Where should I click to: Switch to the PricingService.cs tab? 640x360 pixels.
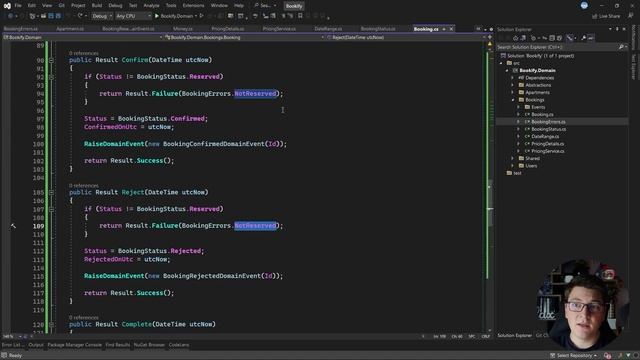[x=279, y=29]
